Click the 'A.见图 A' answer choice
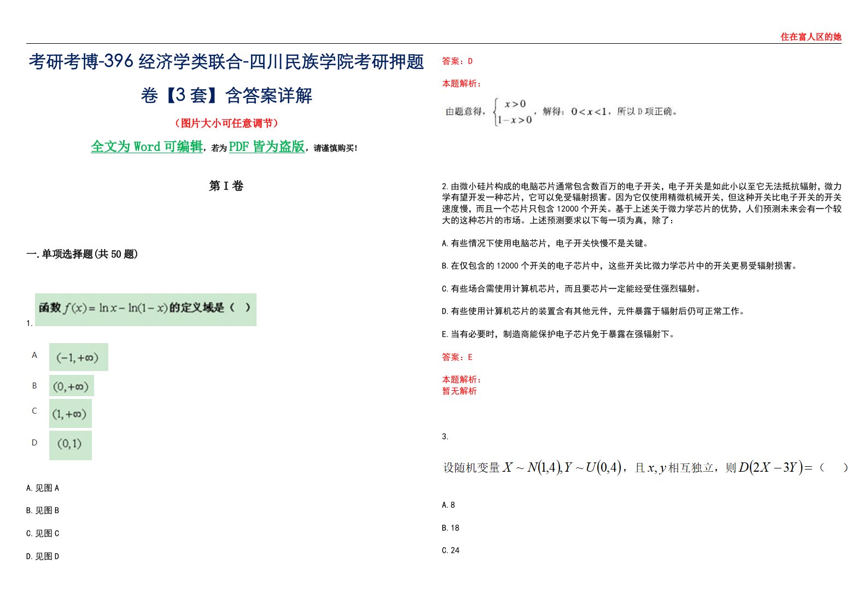The width and height of the screenshot is (868, 614). [43, 488]
